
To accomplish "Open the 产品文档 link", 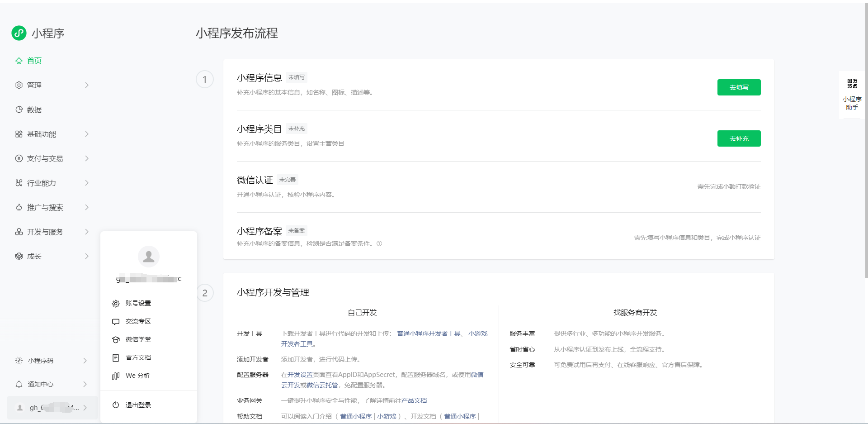I will (x=414, y=400).
